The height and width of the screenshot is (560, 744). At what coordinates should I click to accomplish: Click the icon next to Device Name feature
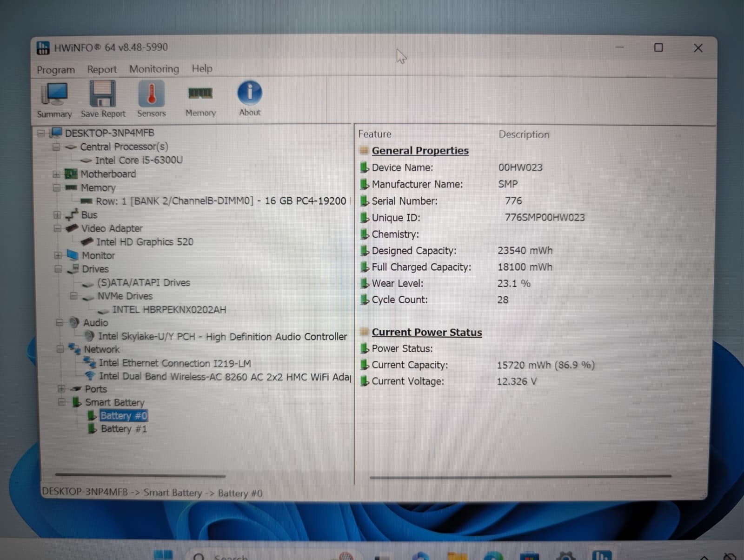tap(365, 167)
